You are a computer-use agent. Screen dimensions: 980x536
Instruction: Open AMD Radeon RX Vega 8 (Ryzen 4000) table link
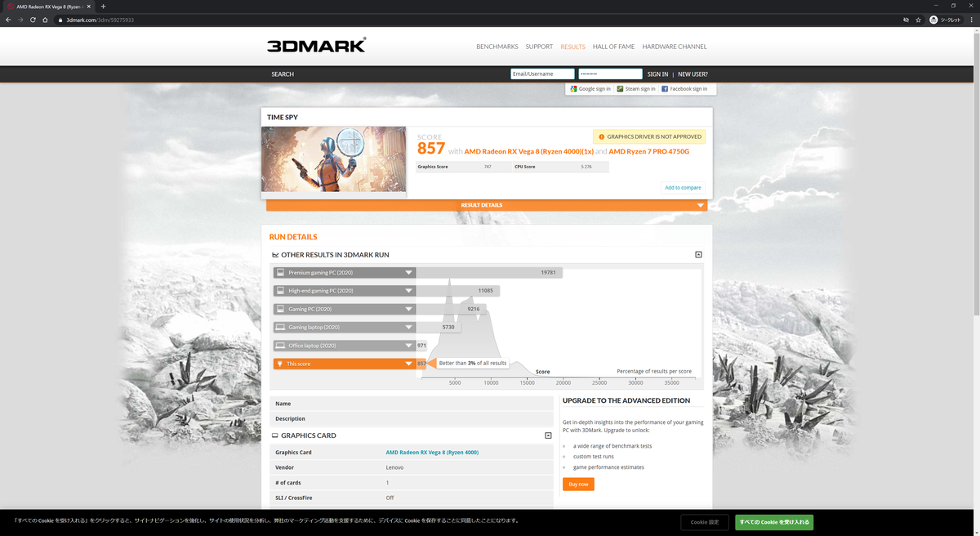[432, 453]
